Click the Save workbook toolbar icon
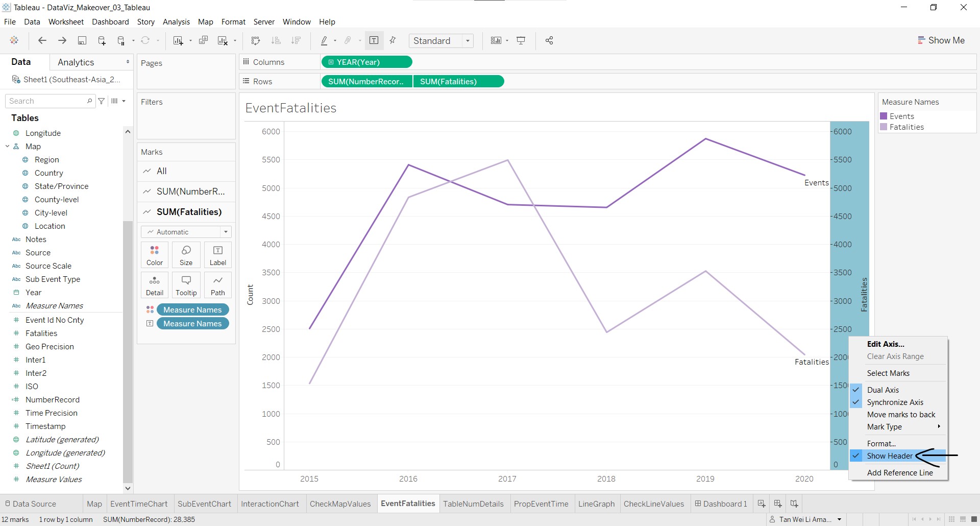The height and width of the screenshot is (526, 980). pos(82,41)
